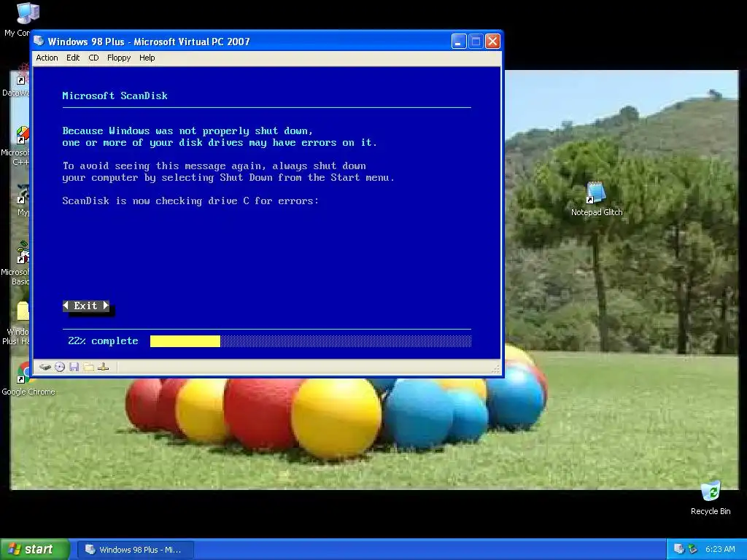Open the Help menu
The width and height of the screenshot is (747, 560).
(x=147, y=58)
